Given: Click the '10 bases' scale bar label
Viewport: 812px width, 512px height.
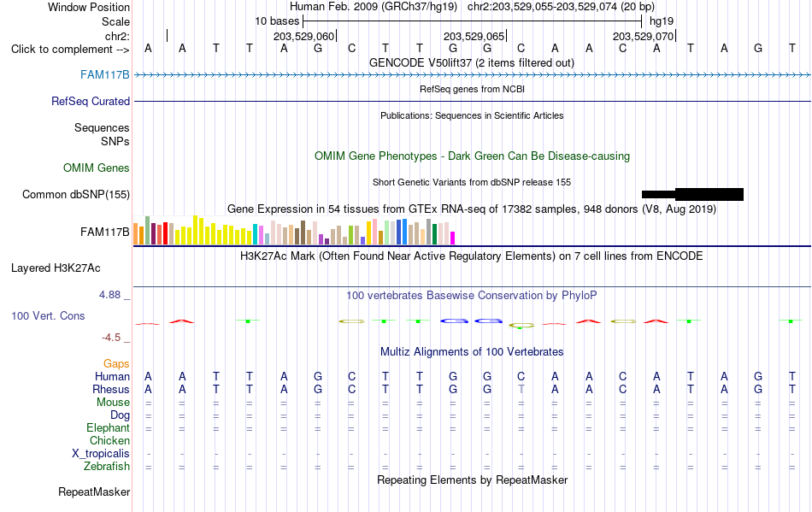Looking at the screenshot, I should click(x=277, y=21).
